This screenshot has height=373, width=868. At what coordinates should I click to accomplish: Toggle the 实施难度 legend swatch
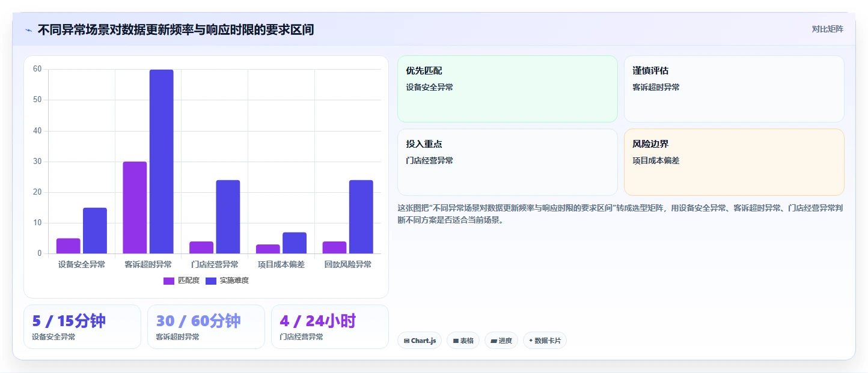point(211,281)
